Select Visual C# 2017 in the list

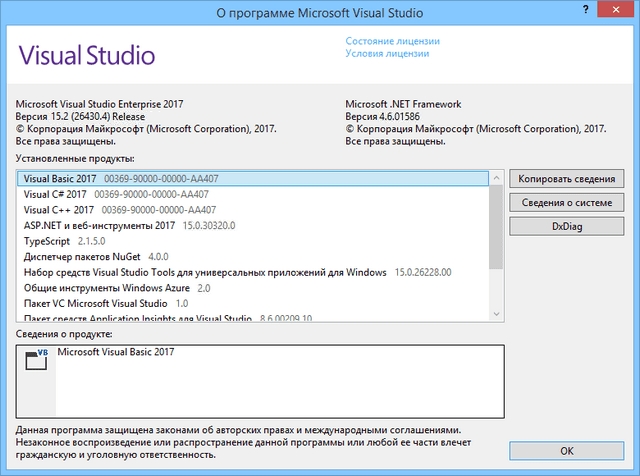(x=55, y=195)
